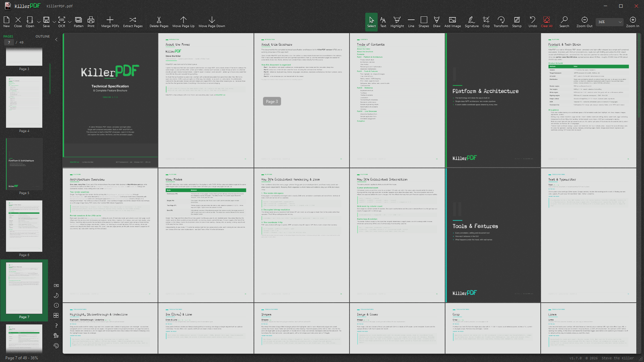Image resolution: width=644 pixels, height=362 pixels.
Task: Activate the Line tool
Action: click(x=411, y=22)
